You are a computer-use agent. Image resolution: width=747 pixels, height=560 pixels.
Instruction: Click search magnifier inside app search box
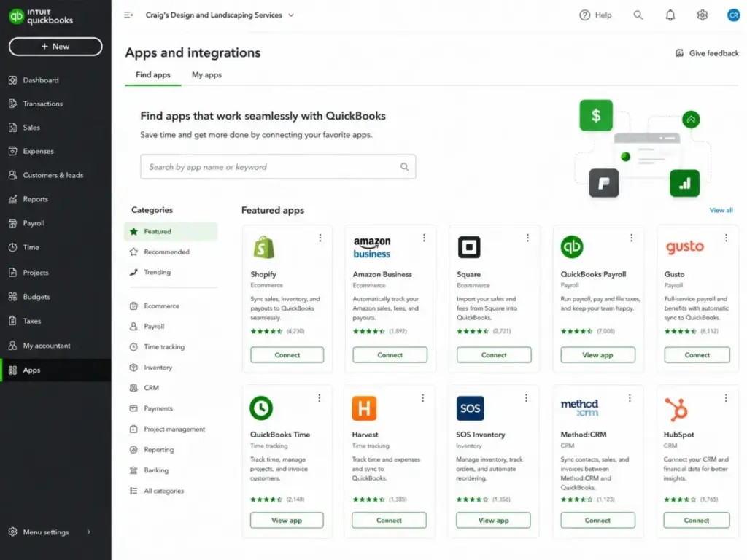(x=404, y=167)
